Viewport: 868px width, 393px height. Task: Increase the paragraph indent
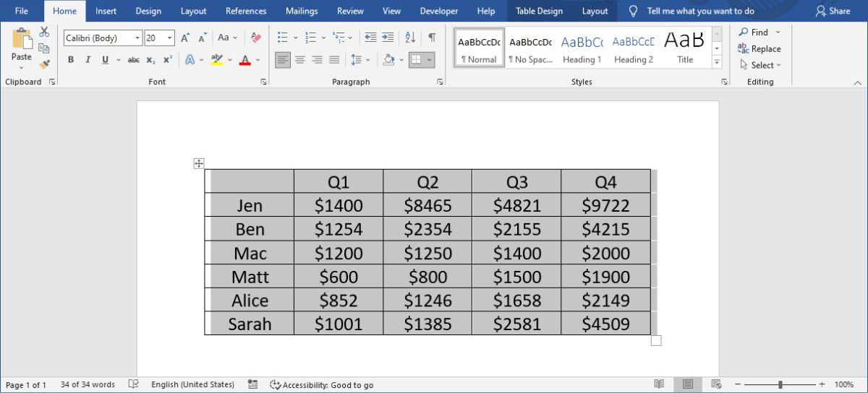[x=388, y=38]
